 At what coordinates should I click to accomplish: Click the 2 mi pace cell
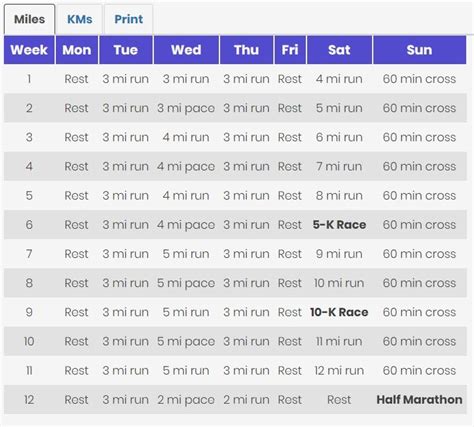(186, 400)
